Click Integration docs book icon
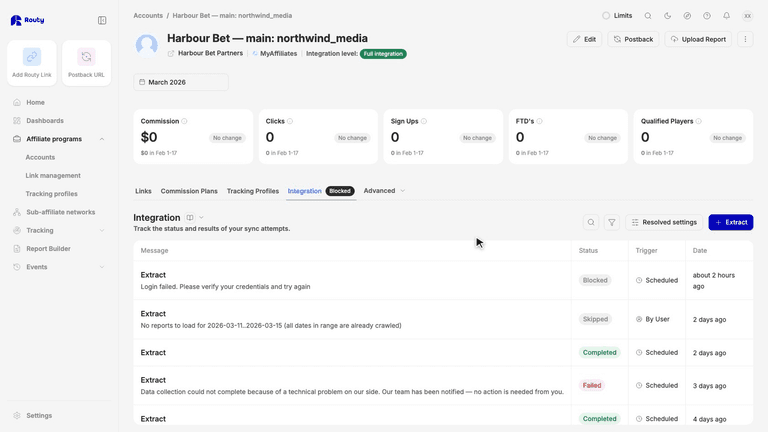The width and height of the screenshot is (768, 432). [190, 217]
